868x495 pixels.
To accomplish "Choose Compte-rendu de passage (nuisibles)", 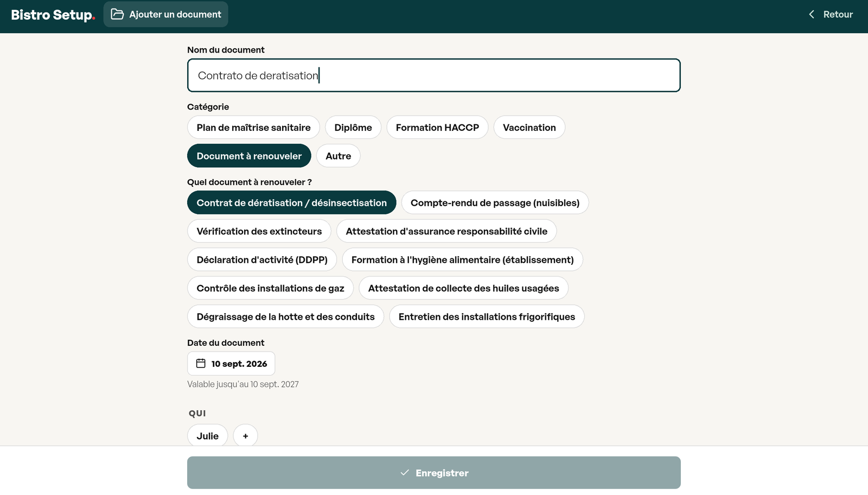I will tap(495, 202).
